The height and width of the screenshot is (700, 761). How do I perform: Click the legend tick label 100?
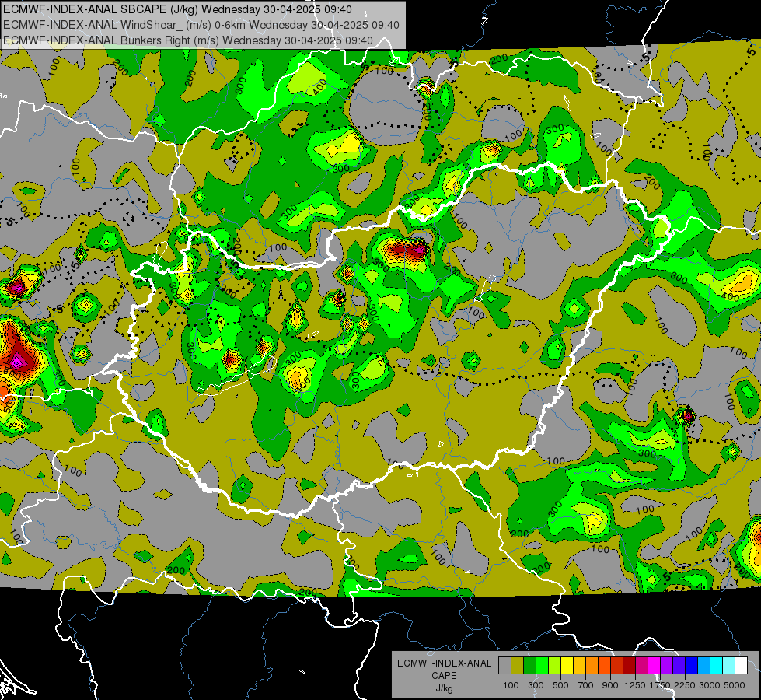[x=511, y=685]
